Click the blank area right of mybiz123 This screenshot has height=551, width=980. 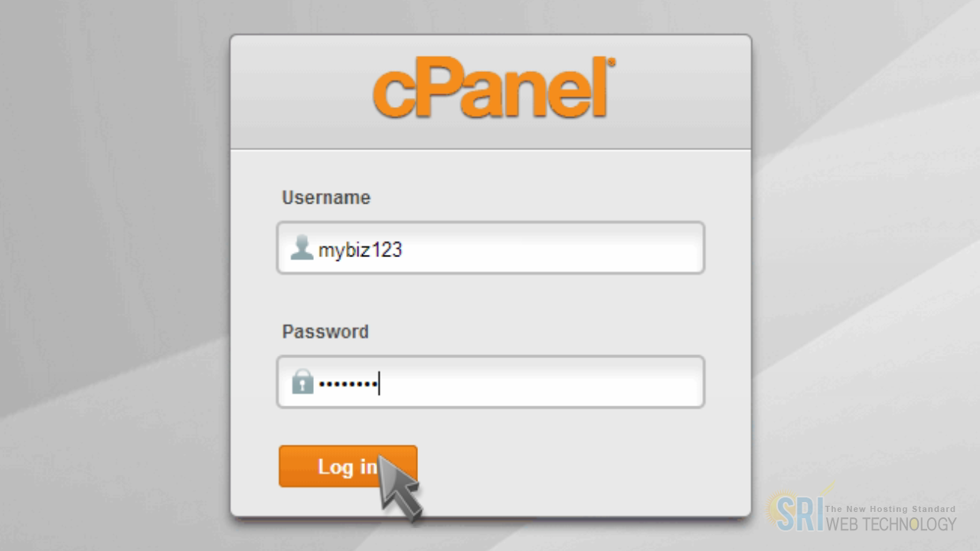click(551, 249)
